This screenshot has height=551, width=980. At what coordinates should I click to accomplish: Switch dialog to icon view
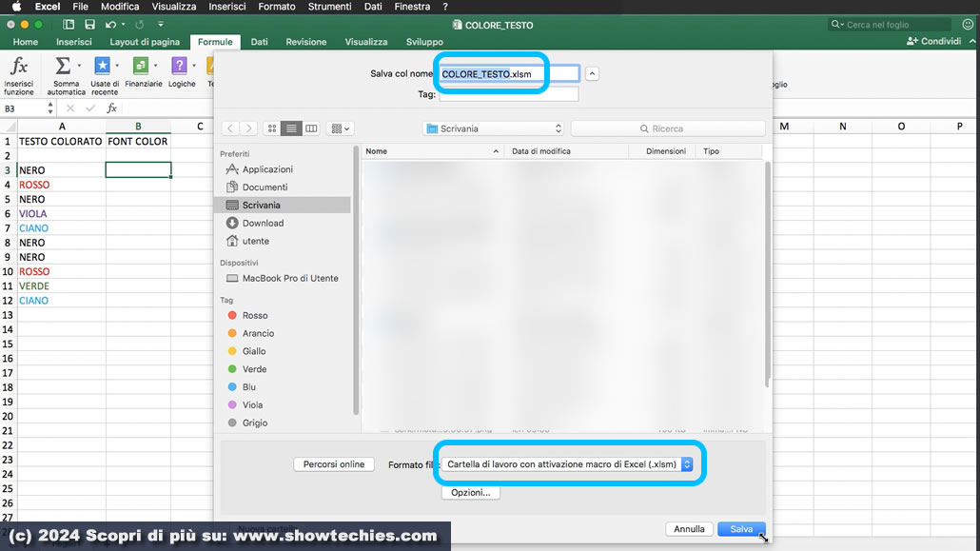[272, 128]
